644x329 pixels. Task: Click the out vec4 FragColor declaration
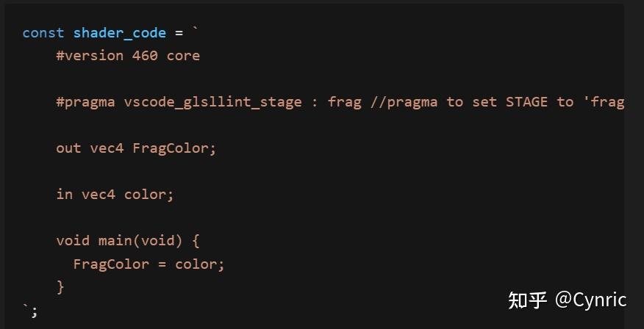136,148
